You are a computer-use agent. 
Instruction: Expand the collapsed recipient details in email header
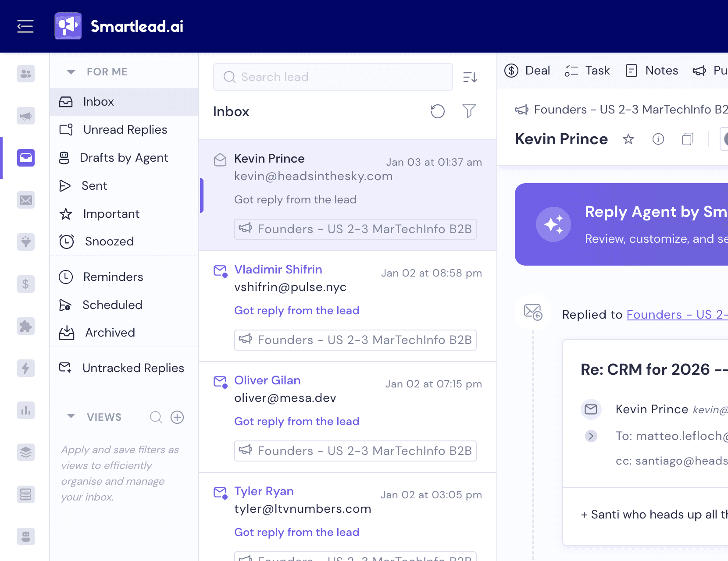(x=592, y=436)
